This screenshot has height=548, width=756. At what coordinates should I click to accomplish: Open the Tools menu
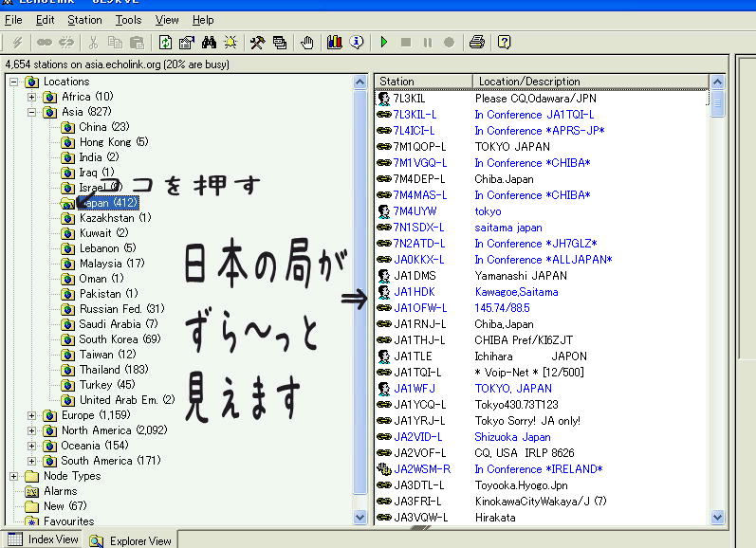(x=128, y=20)
